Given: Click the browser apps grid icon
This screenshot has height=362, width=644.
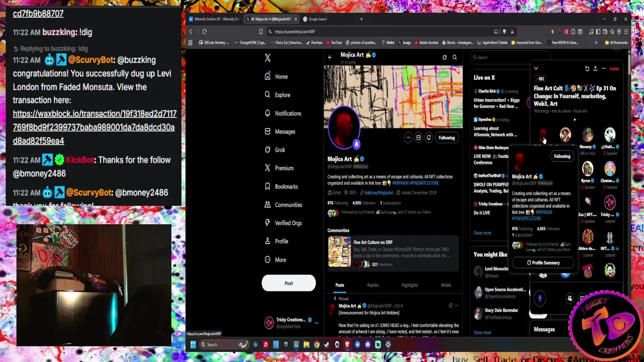Looking at the screenshot, I should click(190, 43).
